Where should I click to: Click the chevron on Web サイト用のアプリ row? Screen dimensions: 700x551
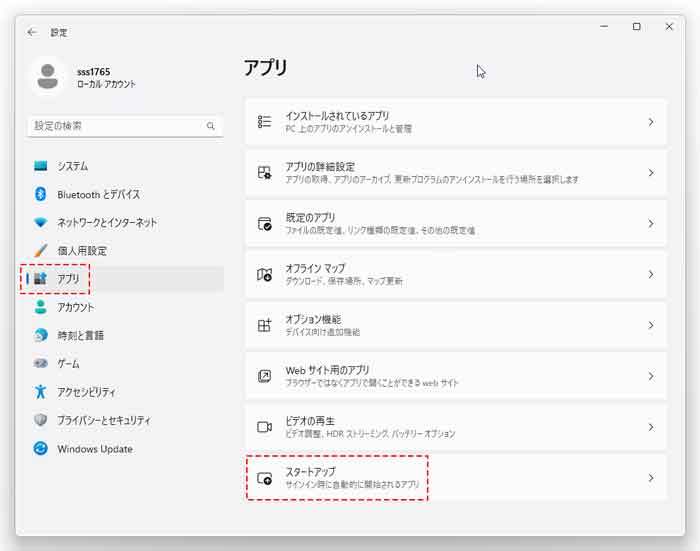pyautogui.click(x=651, y=376)
